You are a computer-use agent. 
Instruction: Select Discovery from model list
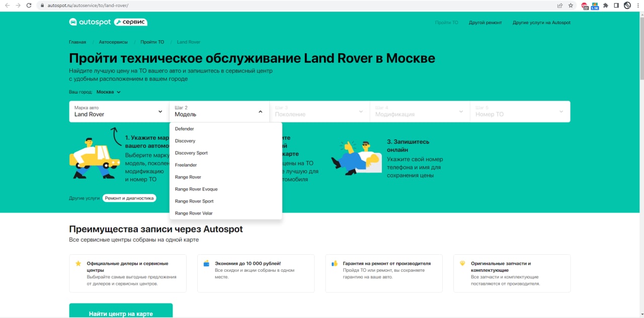(x=226, y=141)
